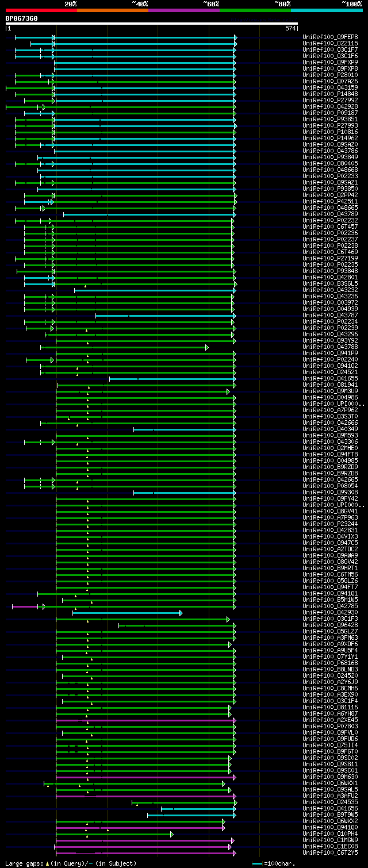This screenshot has height=868, width=368.
Task: Select the UniRef100_B9HRT1 label
Action: (x=329, y=569)
